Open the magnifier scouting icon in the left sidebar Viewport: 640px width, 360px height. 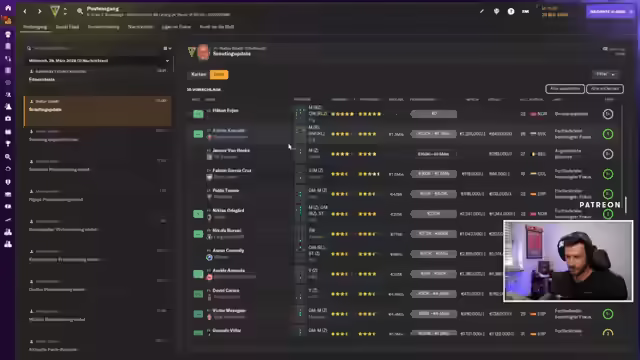coord(8,157)
